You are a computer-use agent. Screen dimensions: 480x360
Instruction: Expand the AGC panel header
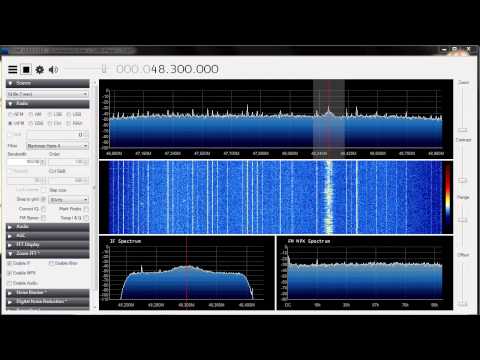(x=48, y=236)
